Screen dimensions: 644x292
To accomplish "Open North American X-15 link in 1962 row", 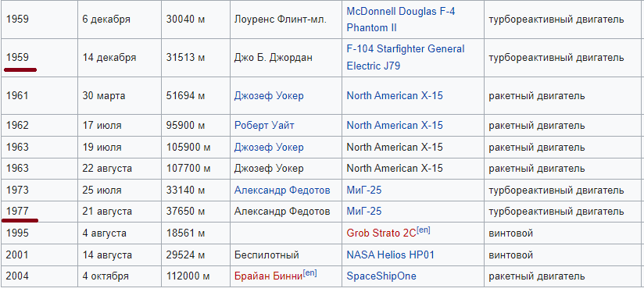I will (x=395, y=126).
